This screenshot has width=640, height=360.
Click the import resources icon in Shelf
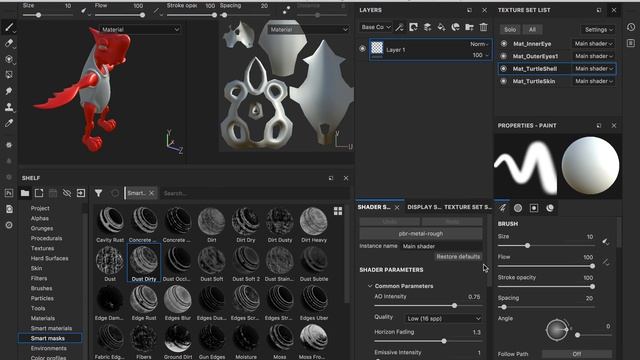coord(81,193)
